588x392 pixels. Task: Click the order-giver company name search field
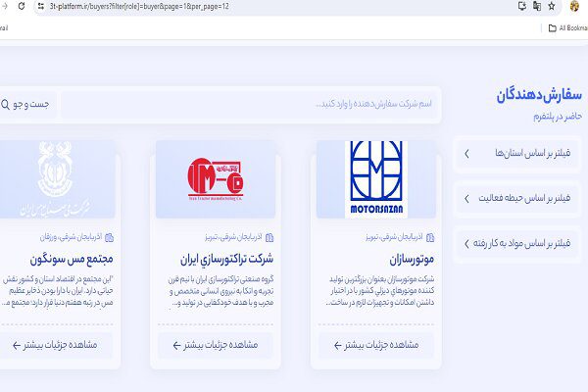[x=251, y=104]
